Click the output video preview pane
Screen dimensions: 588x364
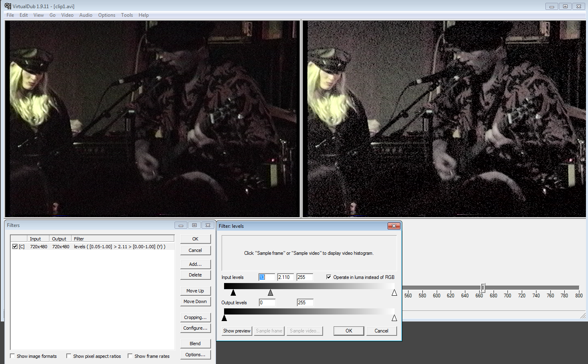point(444,119)
